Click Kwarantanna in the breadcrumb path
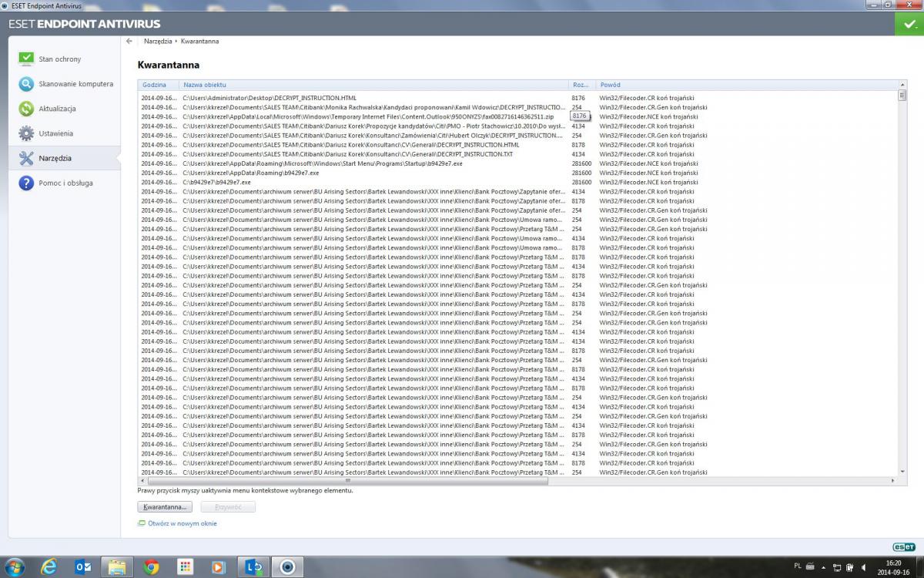Image resolution: width=924 pixels, height=578 pixels. (x=200, y=41)
